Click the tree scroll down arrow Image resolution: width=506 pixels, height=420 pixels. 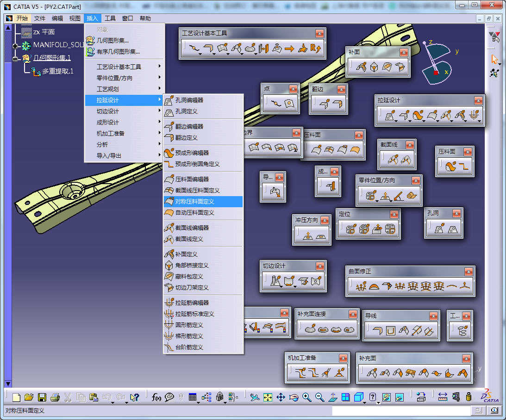tap(8, 383)
